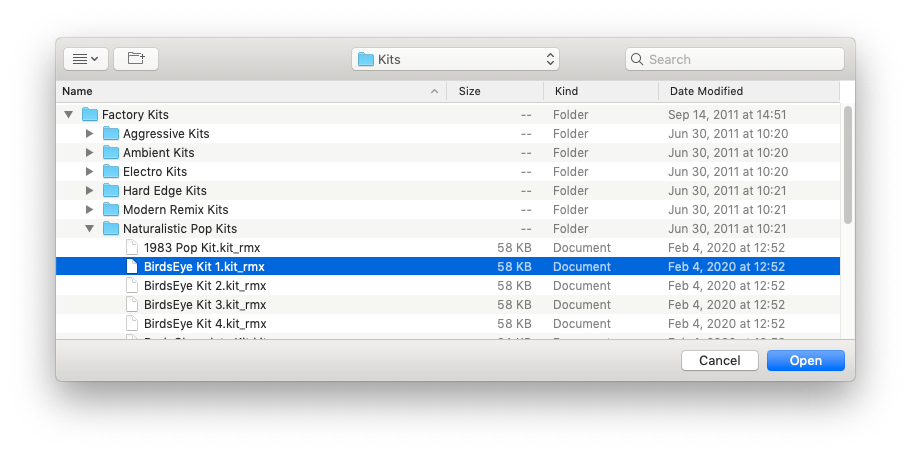This screenshot has width=911, height=455.
Task: Expand the Ambient Kits folder
Action: pos(89,153)
